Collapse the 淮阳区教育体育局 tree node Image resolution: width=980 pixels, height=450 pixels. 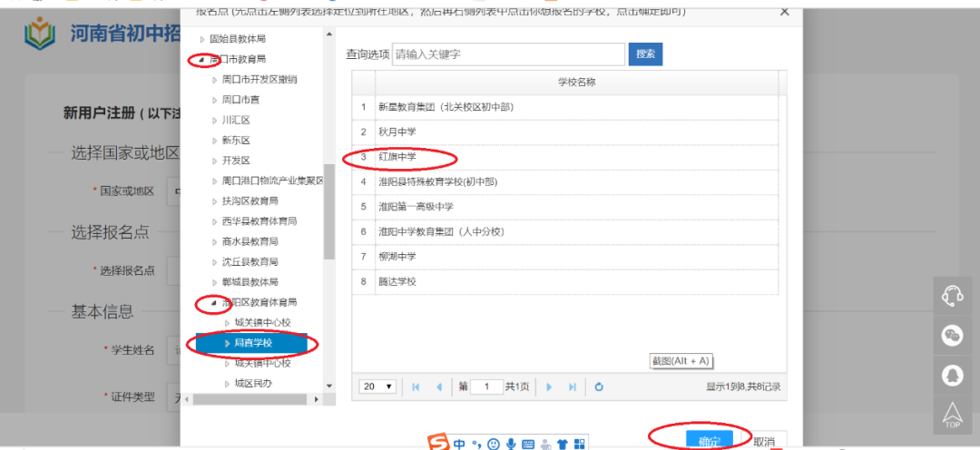point(214,302)
